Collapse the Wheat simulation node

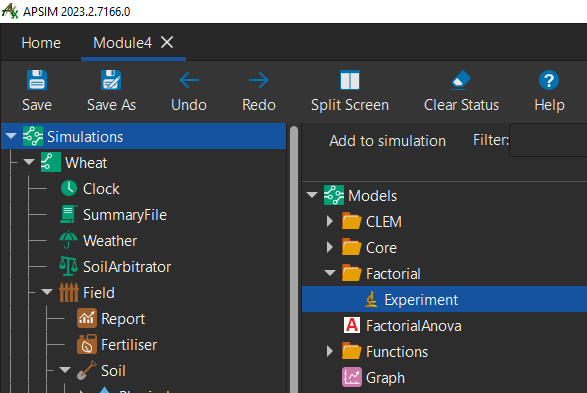pos(29,162)
